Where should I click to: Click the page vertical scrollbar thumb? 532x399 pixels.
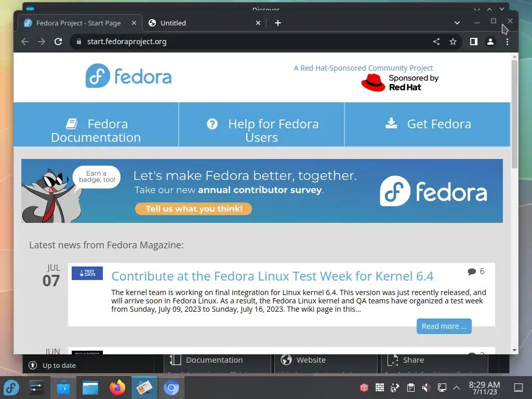[515, 114]
